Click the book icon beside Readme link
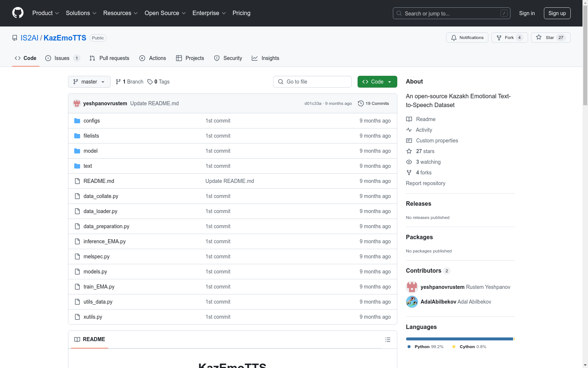The width and height of the screenshot is (588, 368). coord(409,119)
